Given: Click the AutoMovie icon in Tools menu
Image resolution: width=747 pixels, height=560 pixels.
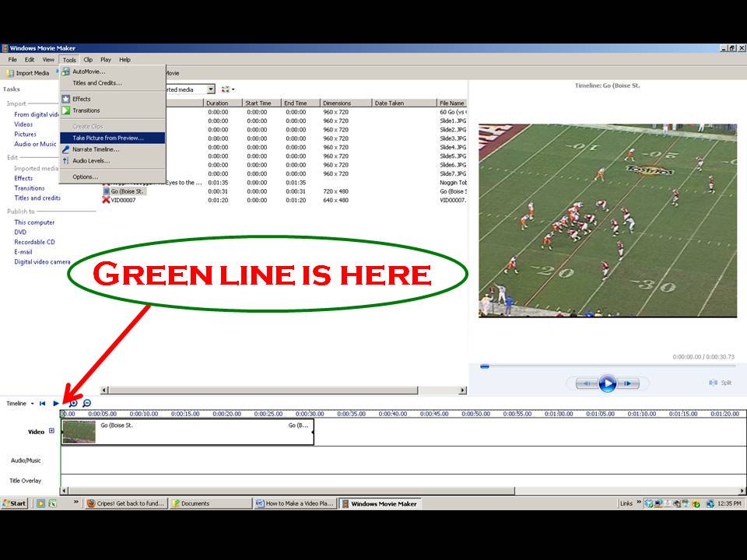Looking at the screenshot, I should 65,72.
